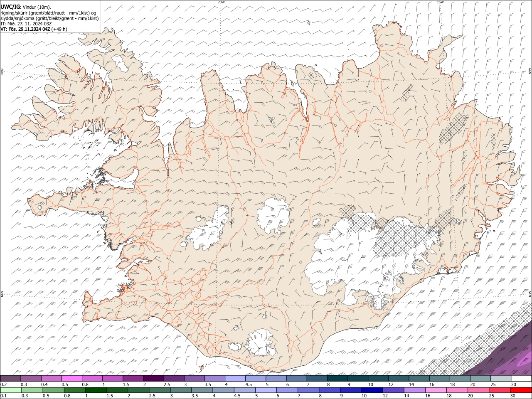532x399 pixels.
Task: Click the 'slydda/snjókoma' legend description line
Action: 50,18
